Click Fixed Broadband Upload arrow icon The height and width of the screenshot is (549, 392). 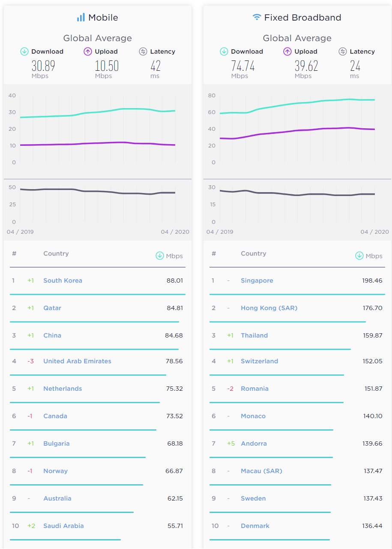(287, 51)
